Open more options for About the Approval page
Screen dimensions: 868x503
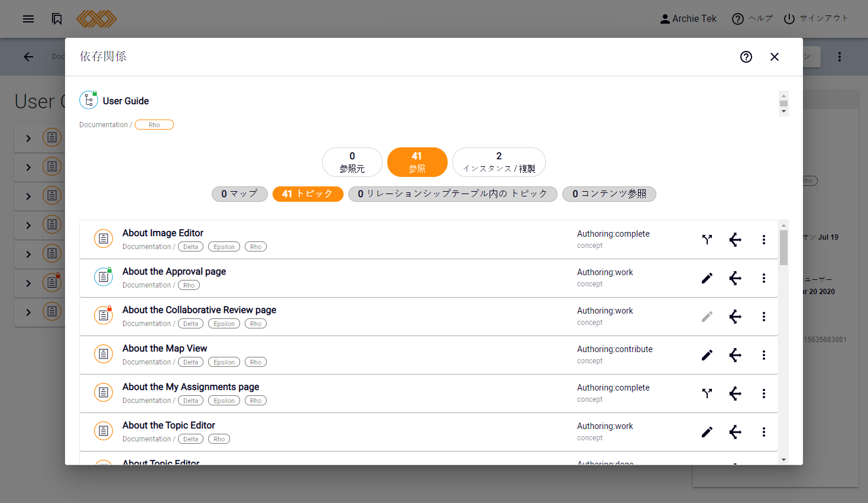(x=764, y=278)
